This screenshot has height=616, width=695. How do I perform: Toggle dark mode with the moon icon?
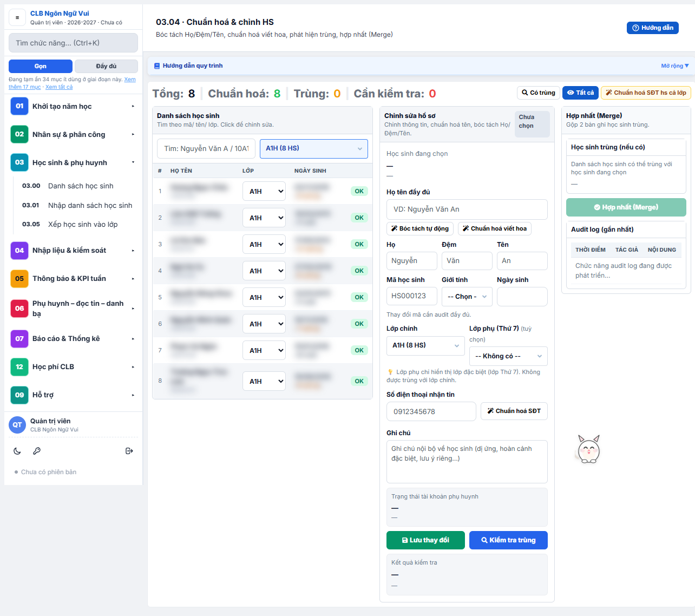17,451
